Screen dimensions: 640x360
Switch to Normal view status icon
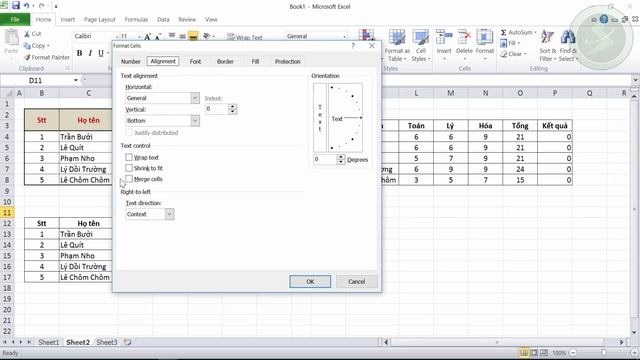click(524, 353)
